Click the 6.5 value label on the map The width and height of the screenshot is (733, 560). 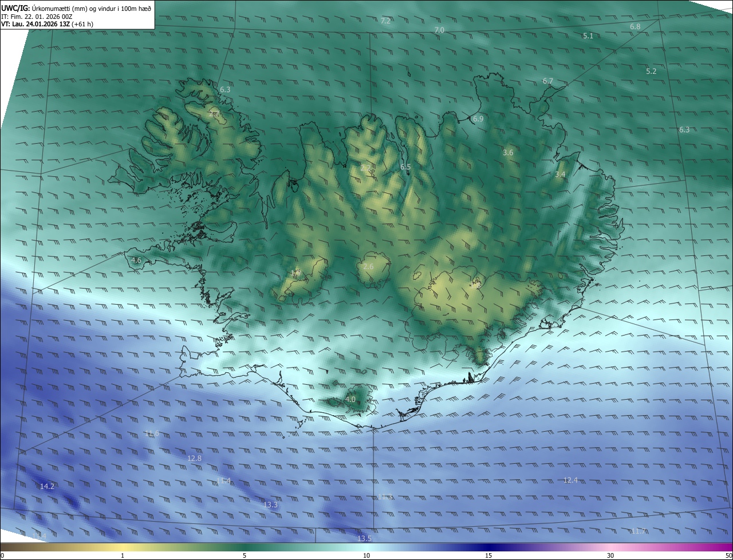click(405, 167)
